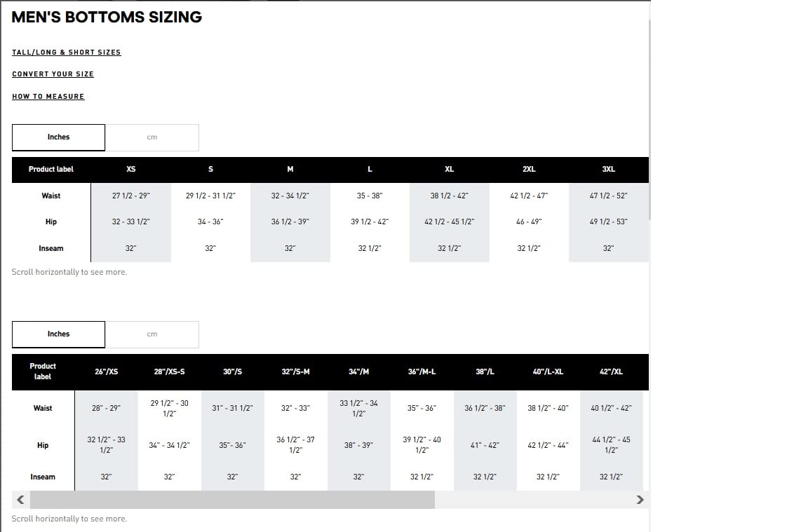
Task: Switch upper table units to cm
Action: coord(152,137)
